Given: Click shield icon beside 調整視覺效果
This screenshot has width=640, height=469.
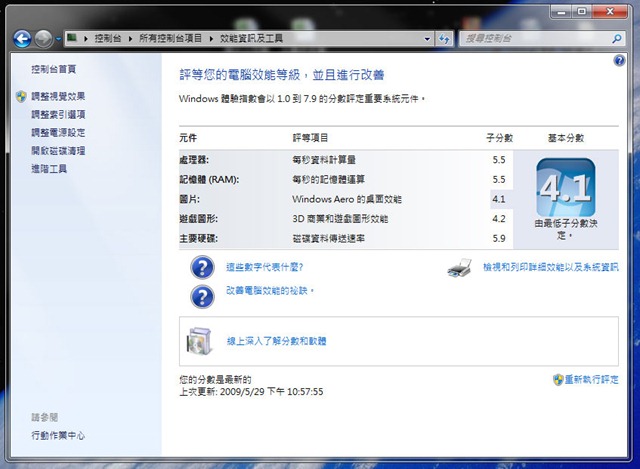Looking at the screenshot, I should click(x=21, y=96).
